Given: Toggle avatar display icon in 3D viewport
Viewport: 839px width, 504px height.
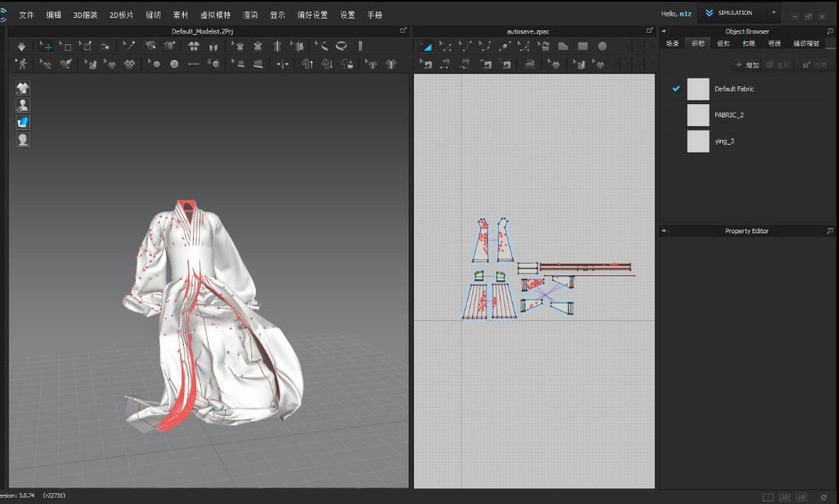Looking at the screenshot, I should tap(23, 105).
